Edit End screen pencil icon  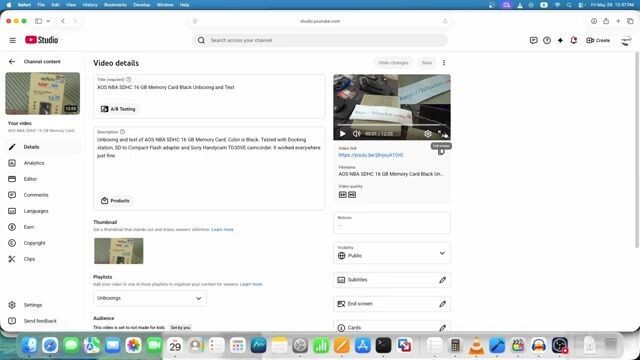coord(442,304)
